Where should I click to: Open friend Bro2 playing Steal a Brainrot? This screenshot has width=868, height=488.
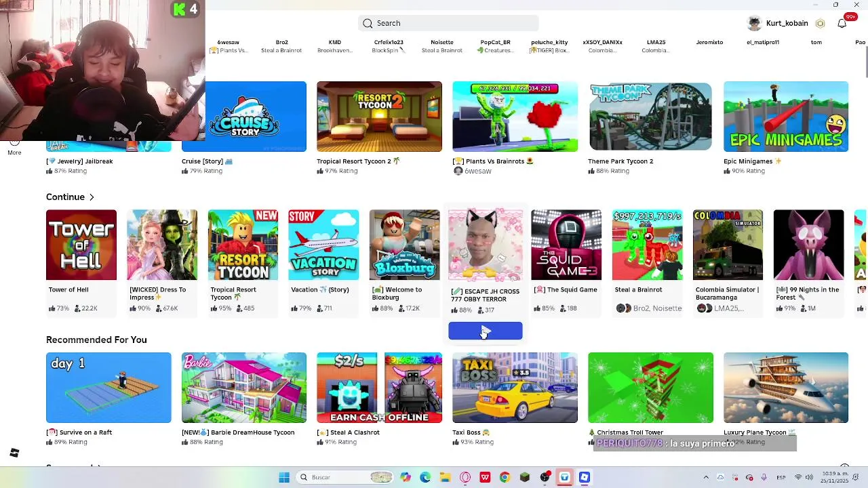tap(281, 46)
